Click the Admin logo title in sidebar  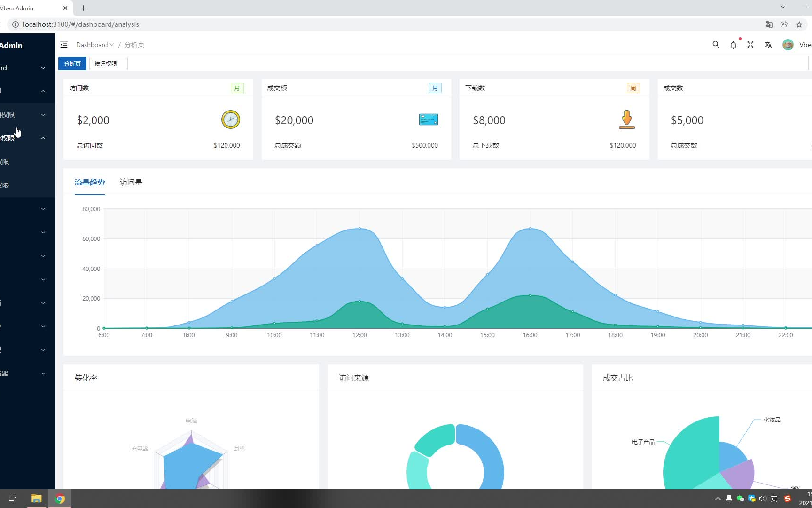pyautogui.click(x=11, y=45)
